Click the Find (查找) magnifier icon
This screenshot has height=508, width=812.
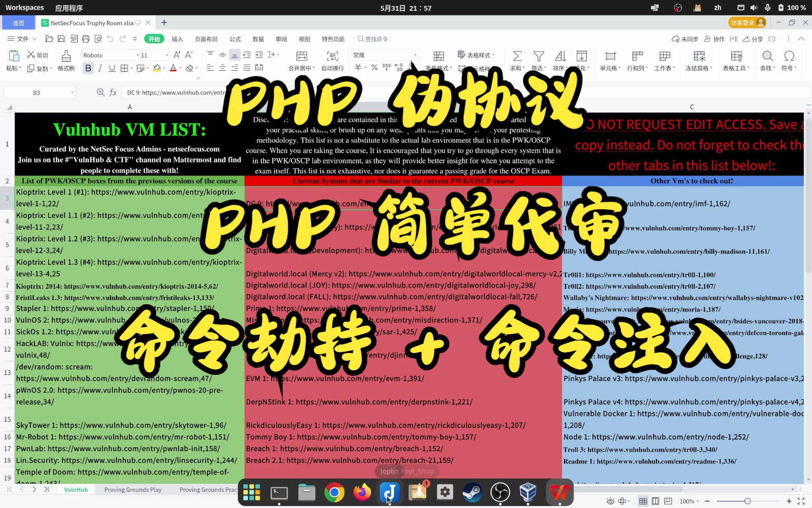(x=768, y=56)
